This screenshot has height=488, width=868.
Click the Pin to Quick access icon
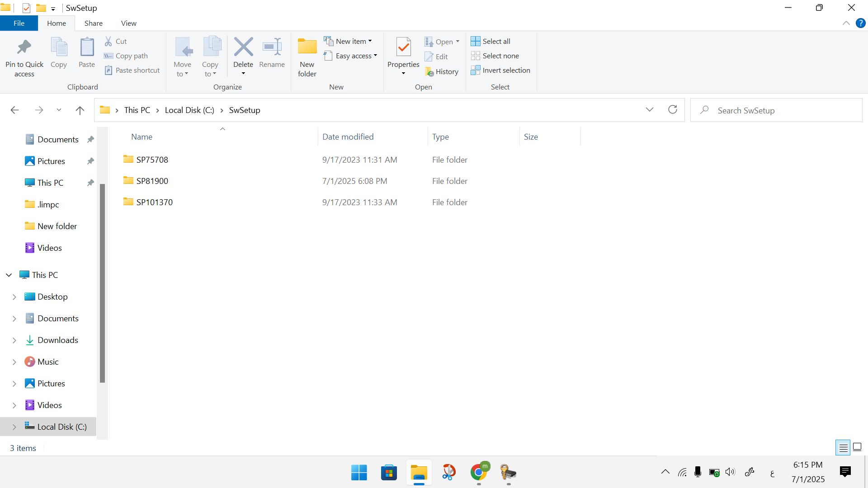click(24, 47)
